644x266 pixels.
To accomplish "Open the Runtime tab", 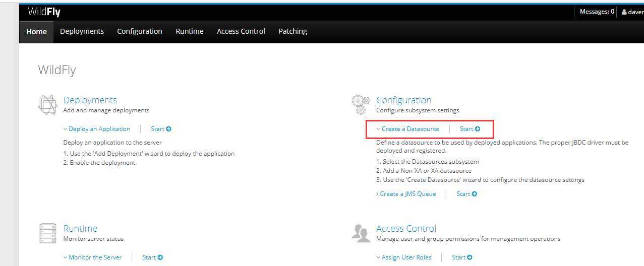I will [190, 31].
